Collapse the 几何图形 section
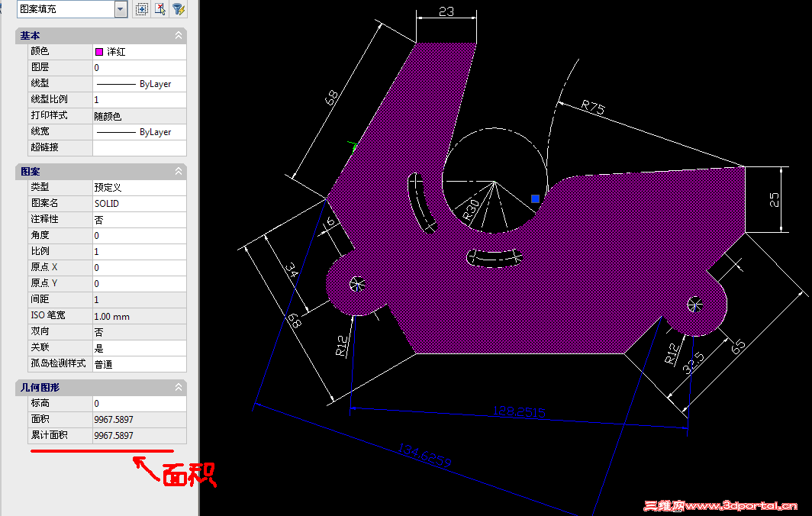 (x=178, y=387)
